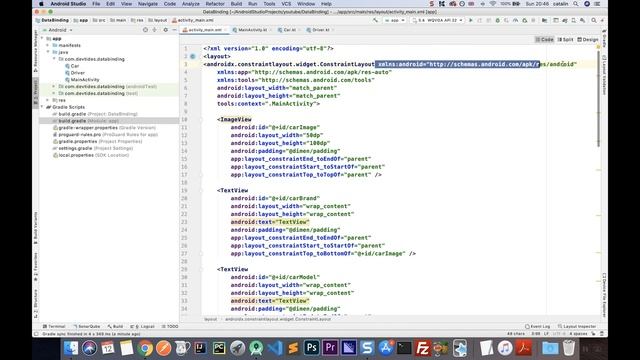The height and width of the screenshot is (360, 640).
Task: Open Sublime Text from the dock
Action: [x=293, y=348]
